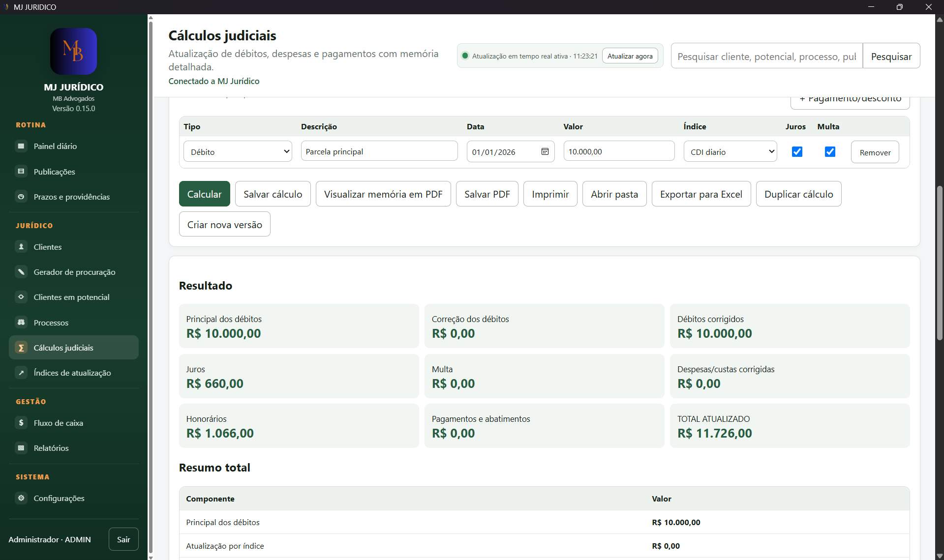
Task: Open Fluxo de caixa menu item
Action: point(74,423)
